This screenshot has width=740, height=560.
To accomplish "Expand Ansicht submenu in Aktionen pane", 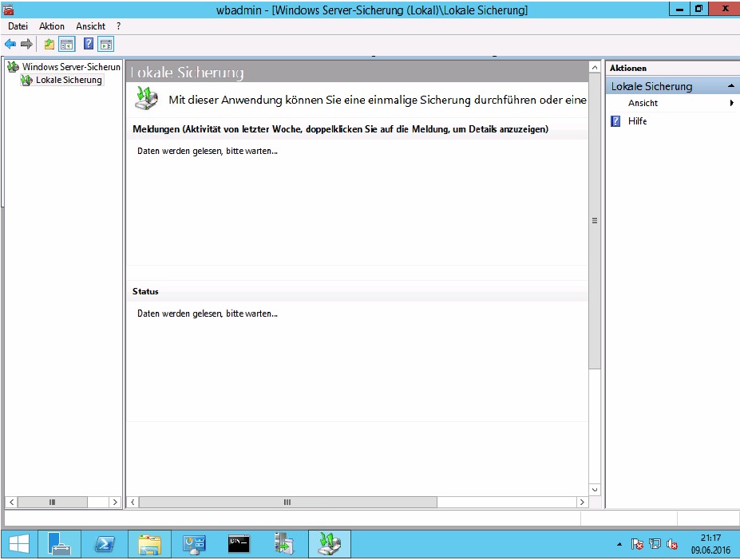I will point(731,103).
